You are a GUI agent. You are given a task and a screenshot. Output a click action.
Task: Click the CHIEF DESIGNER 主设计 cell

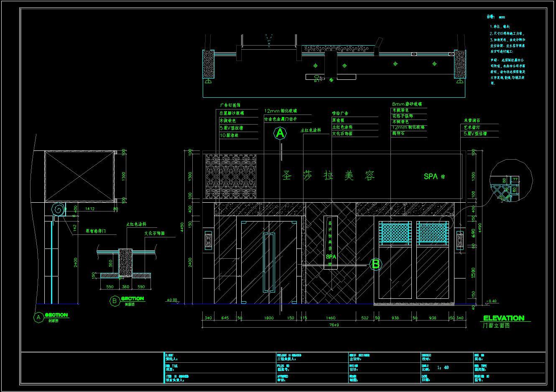[384, 357]
